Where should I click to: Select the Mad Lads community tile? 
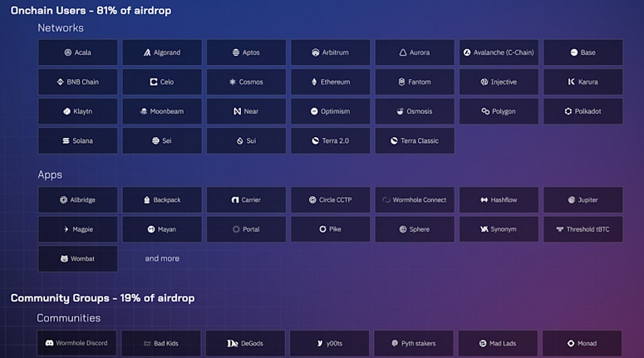[498, 343]
